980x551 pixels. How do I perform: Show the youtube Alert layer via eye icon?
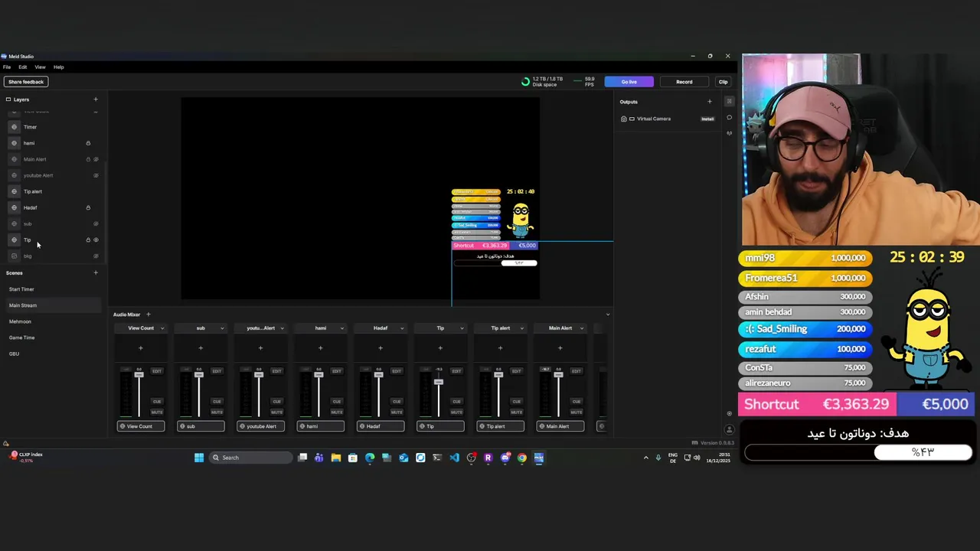coord(96,175)
